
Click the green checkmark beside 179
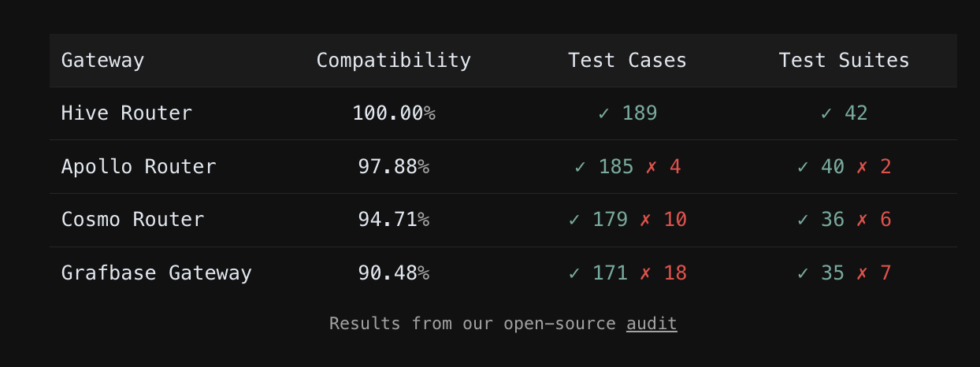[574, 220]
